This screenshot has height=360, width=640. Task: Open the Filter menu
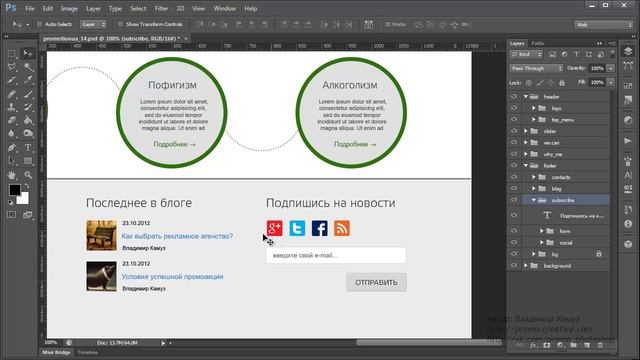tap(161, 8)
